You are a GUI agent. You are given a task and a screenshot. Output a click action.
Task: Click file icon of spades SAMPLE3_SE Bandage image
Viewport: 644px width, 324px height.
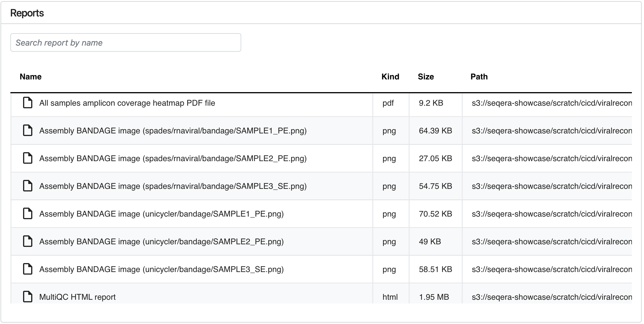point(27,186)
